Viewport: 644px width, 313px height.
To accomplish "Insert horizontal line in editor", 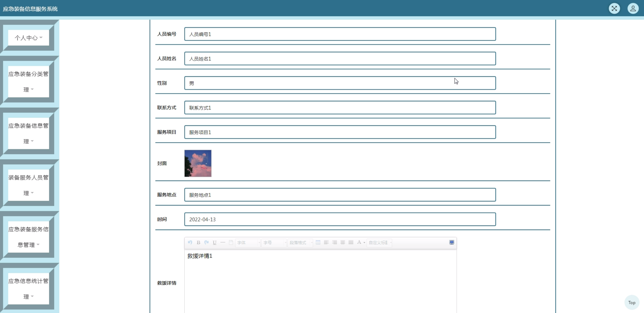I will [x=223, y=242].
